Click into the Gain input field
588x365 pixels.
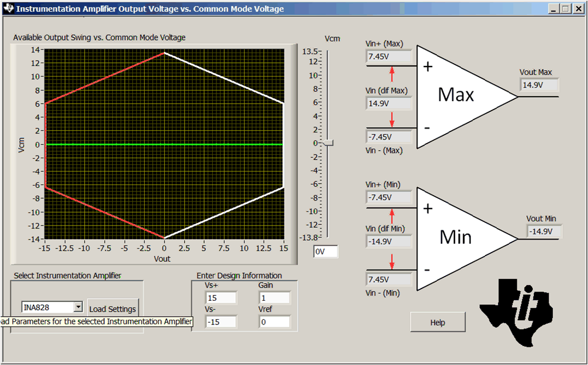[x=274, y=298]
